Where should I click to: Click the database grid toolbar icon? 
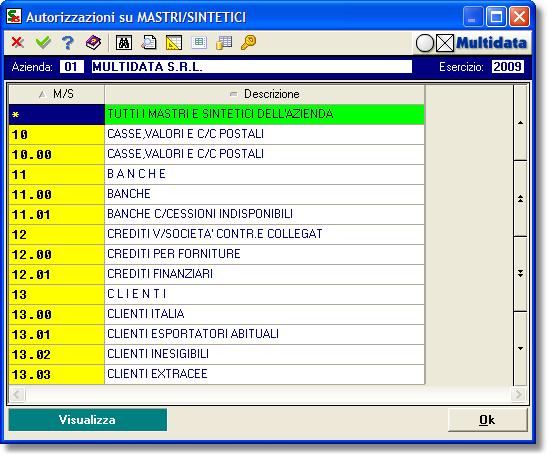click(x=224, y=43)
